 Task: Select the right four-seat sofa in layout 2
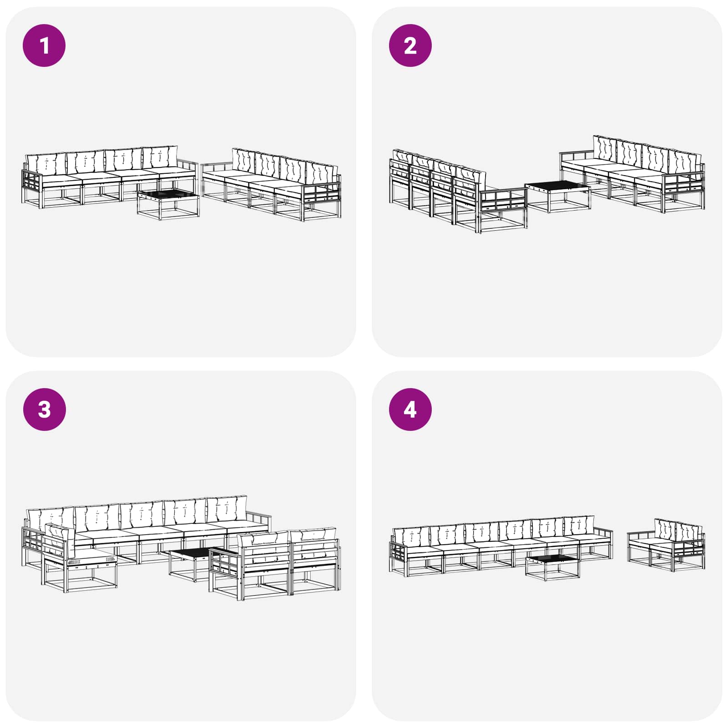(632, 174)
